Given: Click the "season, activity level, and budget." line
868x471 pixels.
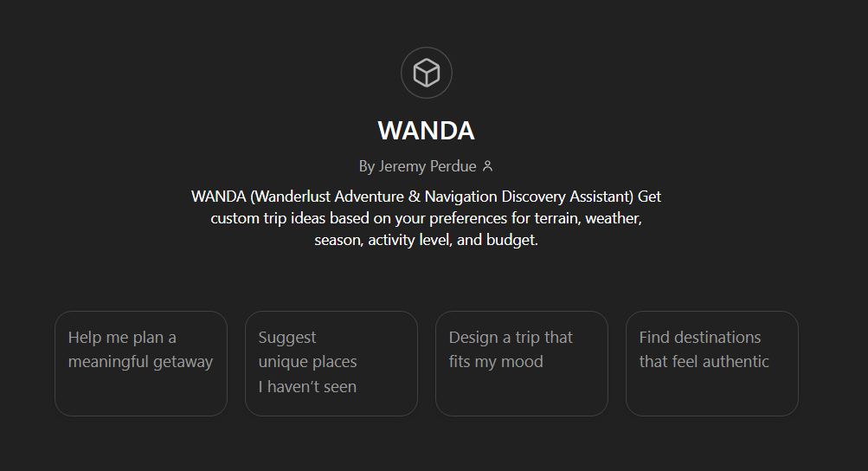Looking at the screenshot, I should 427,241.
